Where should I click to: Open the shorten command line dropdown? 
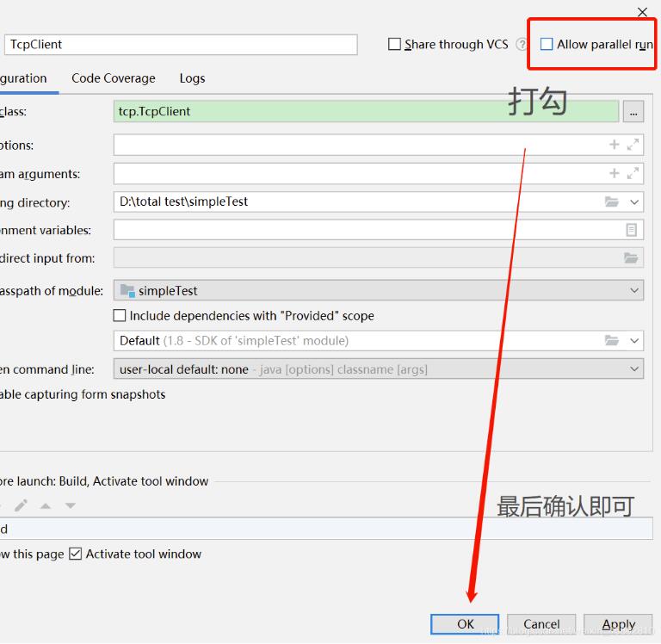pyautogui.click(x=379, y=369)
